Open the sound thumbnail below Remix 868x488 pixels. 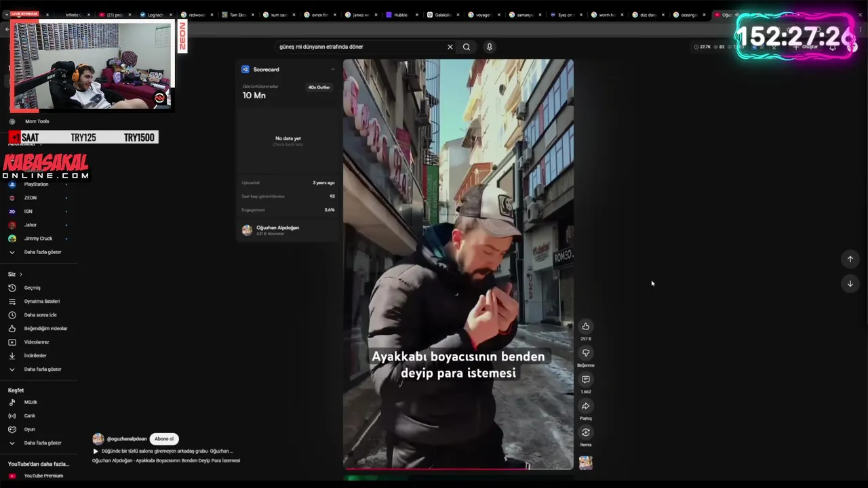[x=586, y=462]
